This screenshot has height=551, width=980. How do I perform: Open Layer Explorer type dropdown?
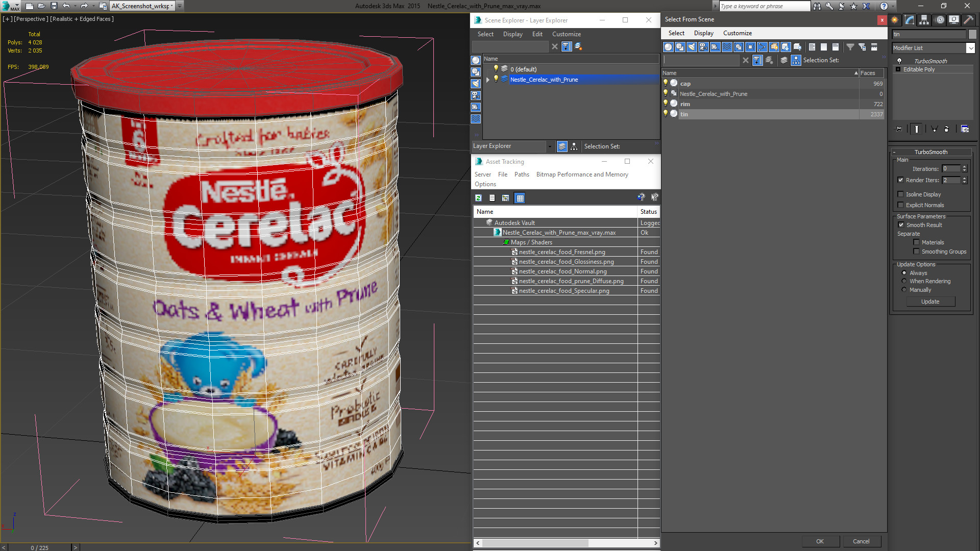tap(550, 146)
